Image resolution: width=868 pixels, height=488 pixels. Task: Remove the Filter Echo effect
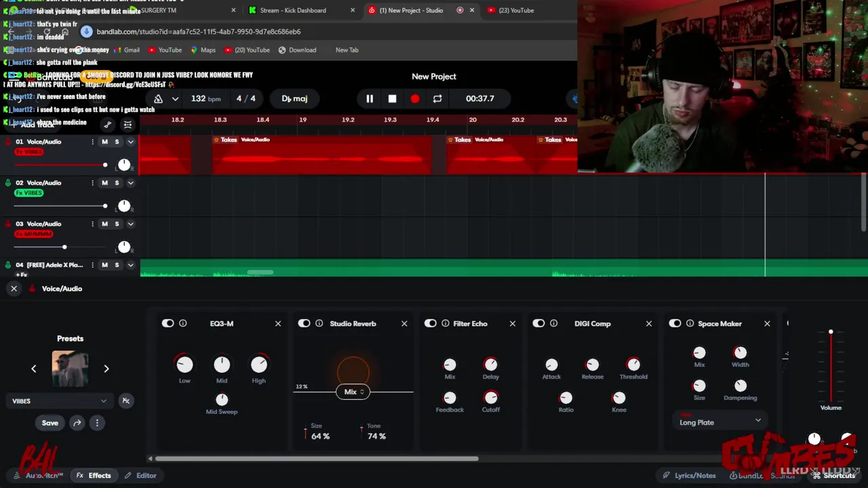click(x=512, y=324)
